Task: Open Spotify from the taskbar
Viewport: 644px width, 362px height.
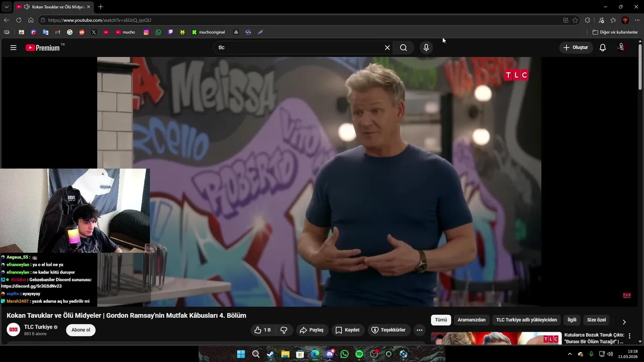Action: point(359,354)
